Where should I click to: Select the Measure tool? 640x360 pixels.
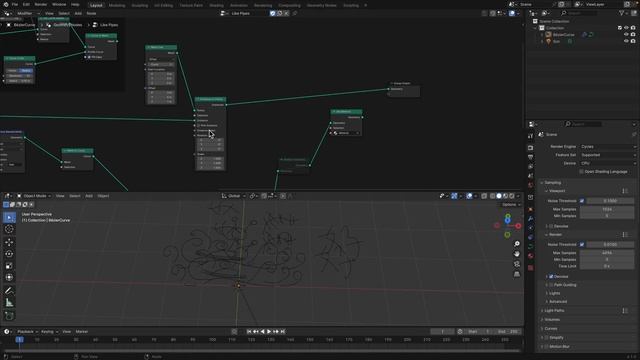tap(9, 302)
